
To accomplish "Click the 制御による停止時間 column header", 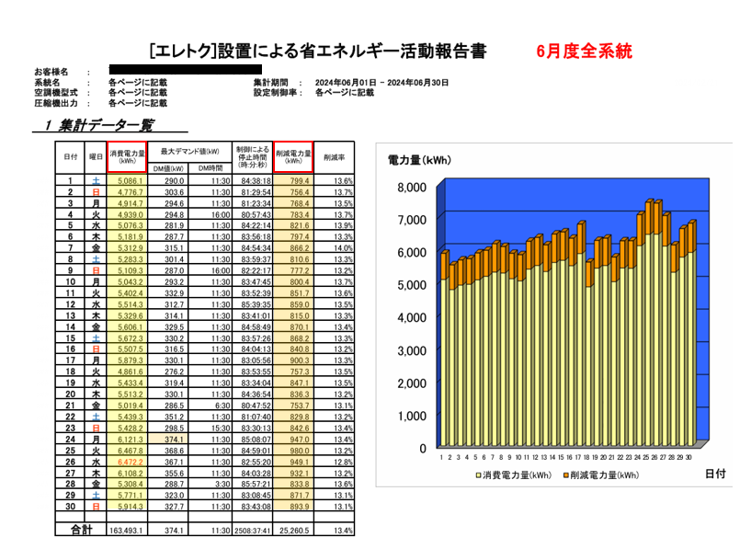I will [x=253, y=156].
